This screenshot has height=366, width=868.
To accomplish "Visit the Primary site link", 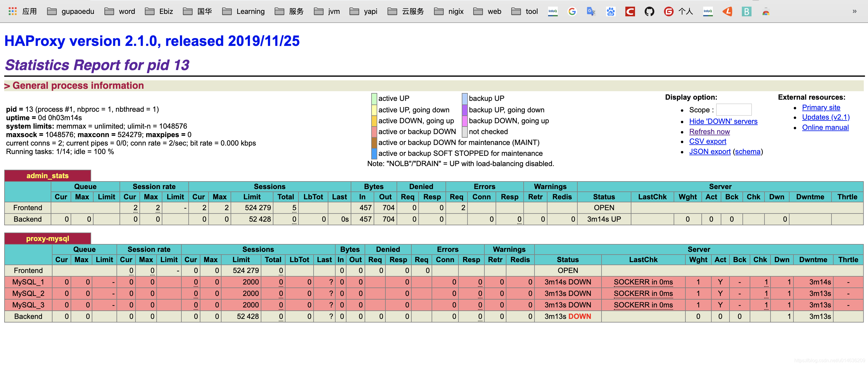I will [821, 107].
